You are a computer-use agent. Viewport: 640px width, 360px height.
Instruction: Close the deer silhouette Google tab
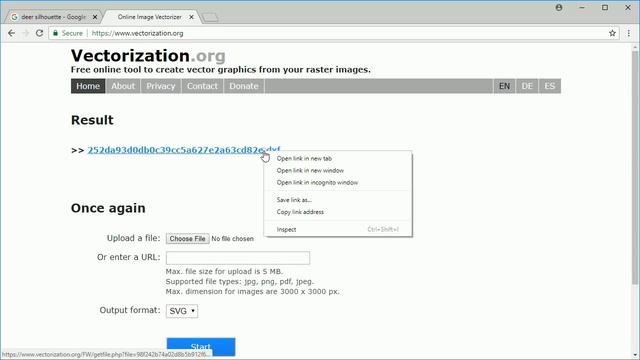95,17
